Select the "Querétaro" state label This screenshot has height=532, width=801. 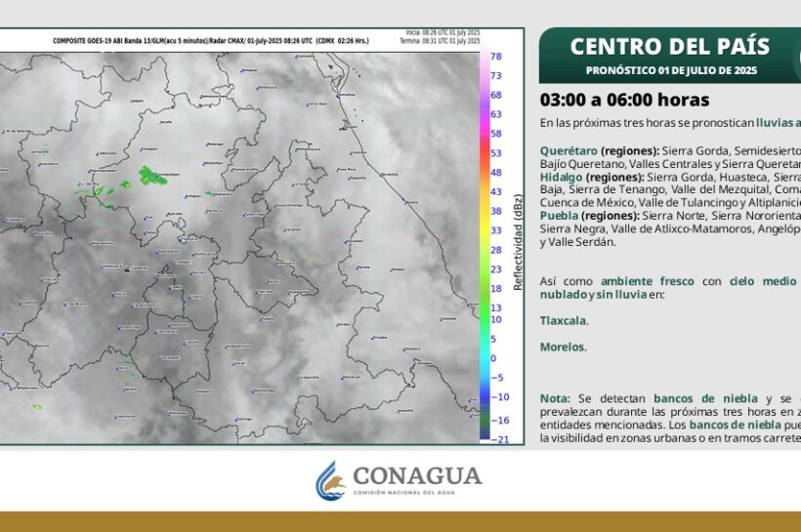pyautogui.click(x=569, y=151)
